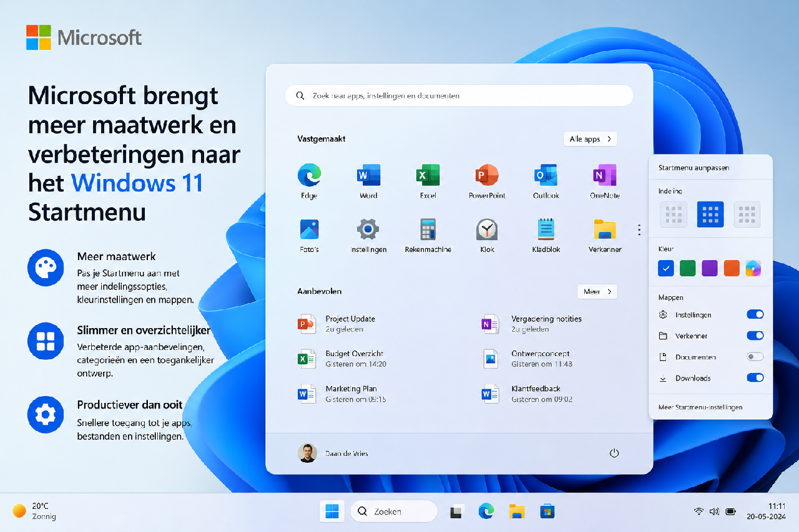Disable the Downloads folder switch

755,377
